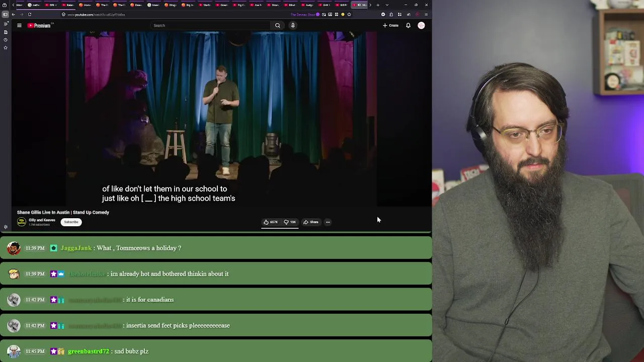
Task: Toggle the browser sidebar panel button
Action: [6, 15]
